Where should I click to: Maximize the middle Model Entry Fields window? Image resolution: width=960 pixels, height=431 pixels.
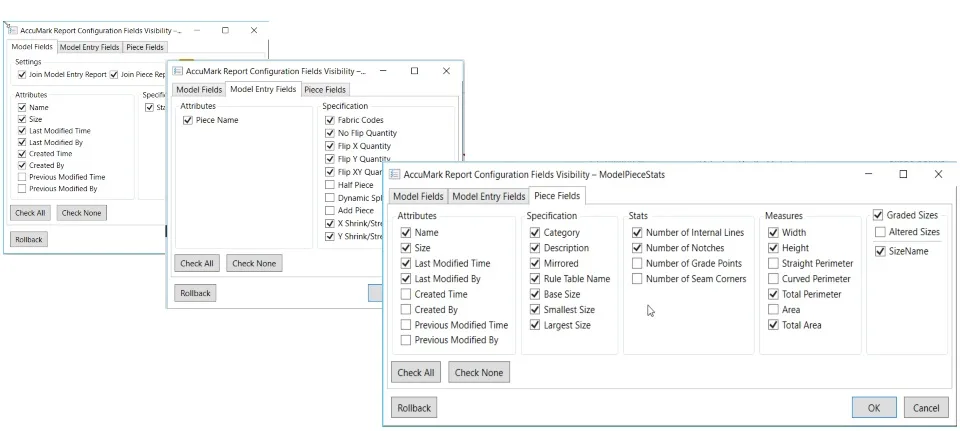[414, 71]
